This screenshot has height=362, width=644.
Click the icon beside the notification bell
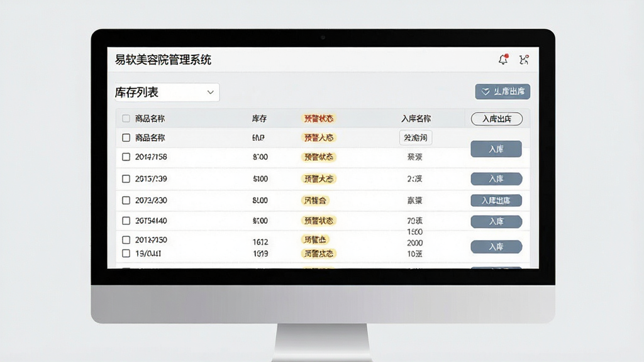coord(524,60)
